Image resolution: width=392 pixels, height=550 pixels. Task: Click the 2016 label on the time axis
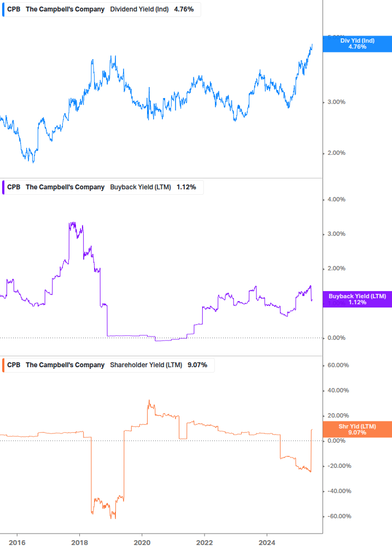(17, 543)
